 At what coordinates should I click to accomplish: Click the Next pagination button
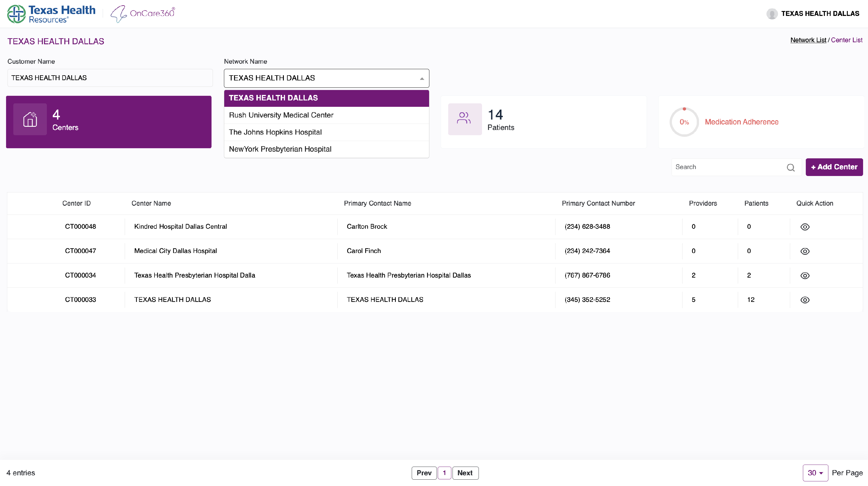click(x=465, y=473)
